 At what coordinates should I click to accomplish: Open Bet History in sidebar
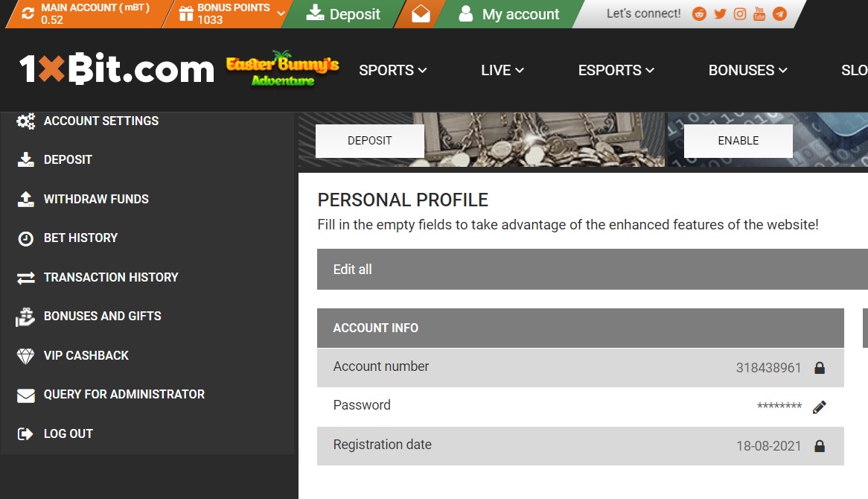pyautogui.click(x=80, y=238)
